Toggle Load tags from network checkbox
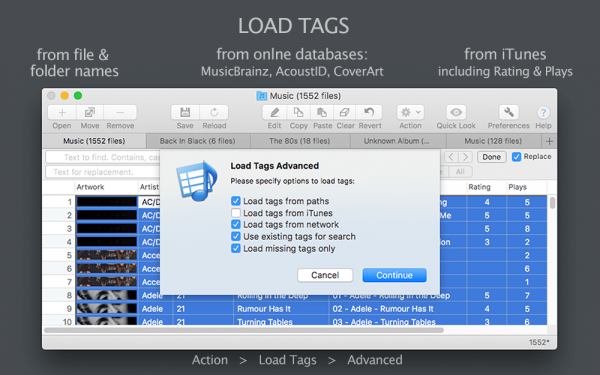 [x=236, y=225]
